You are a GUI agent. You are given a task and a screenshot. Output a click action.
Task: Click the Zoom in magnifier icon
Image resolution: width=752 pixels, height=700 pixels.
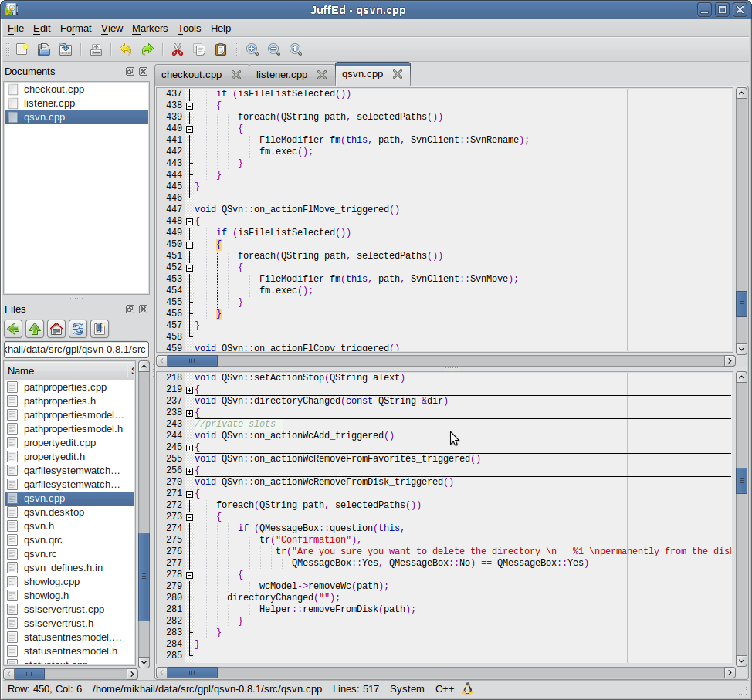[x=252, y=49]
